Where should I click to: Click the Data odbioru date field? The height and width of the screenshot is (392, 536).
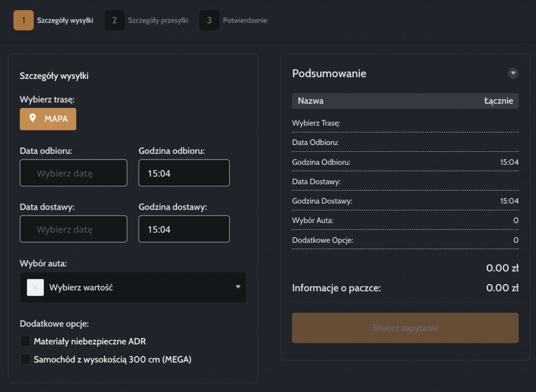click(73, 173)
